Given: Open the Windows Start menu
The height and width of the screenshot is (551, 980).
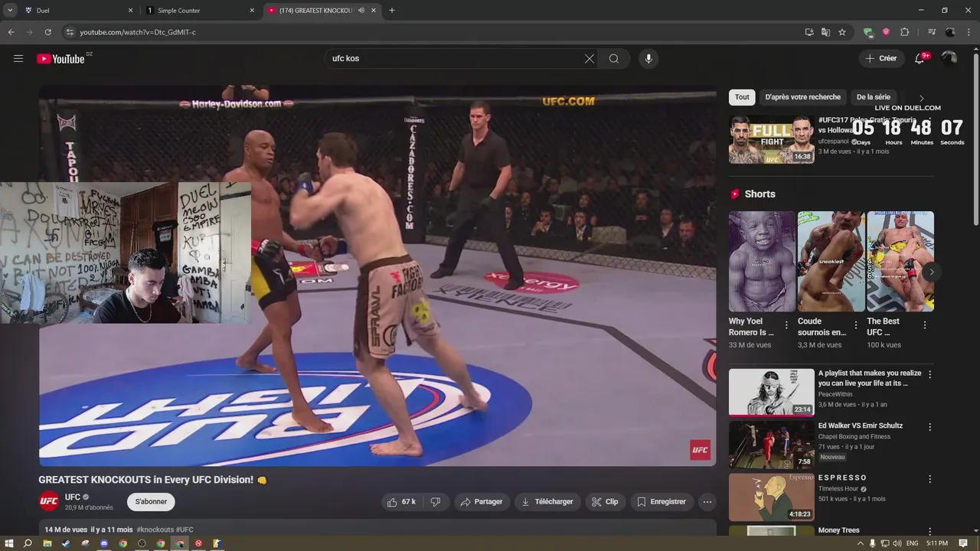Looking at the screenshot, I should pyautogui.click(x=9, y=543).
